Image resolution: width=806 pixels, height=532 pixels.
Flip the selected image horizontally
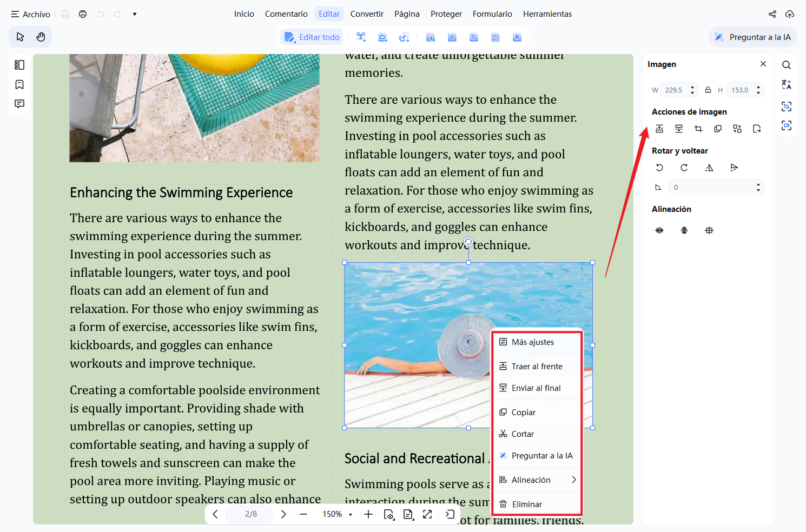click(x=709, y=168)
